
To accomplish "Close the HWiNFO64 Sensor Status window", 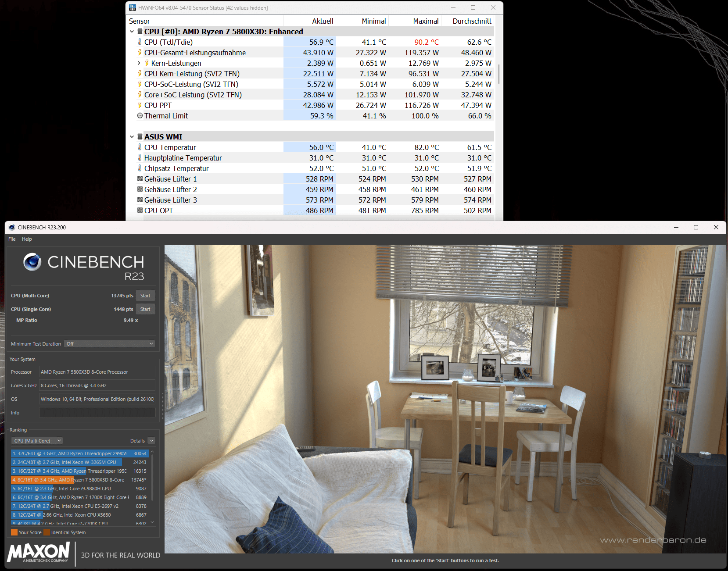I will (x=493, y=7).
